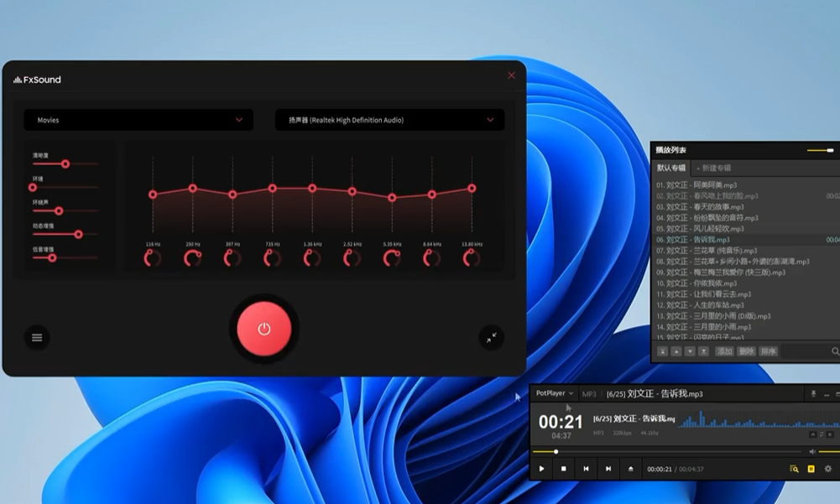840x504 pixels.
Task: Click the playlist 添加 button
Action: pos(724,351)
